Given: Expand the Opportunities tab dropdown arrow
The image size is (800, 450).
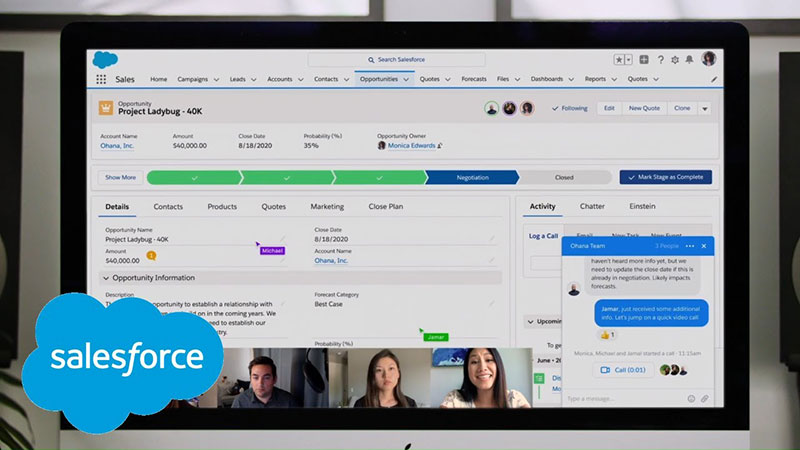Looking at the screenshot, I should pos(406,80).
